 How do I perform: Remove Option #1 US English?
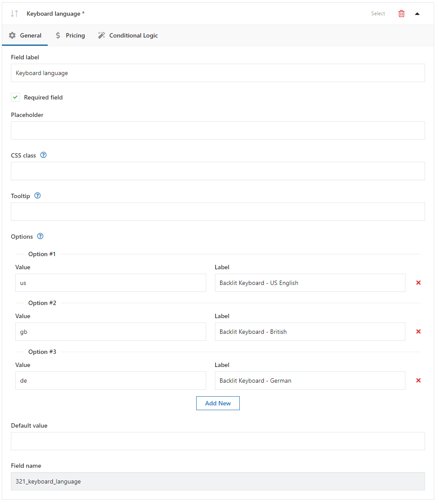coord(418,283)
